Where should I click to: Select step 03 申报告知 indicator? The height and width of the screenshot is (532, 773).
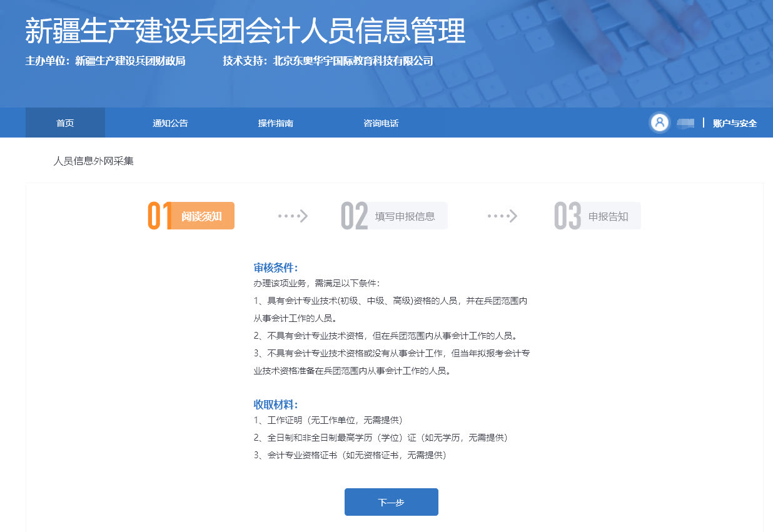(596, 216)
